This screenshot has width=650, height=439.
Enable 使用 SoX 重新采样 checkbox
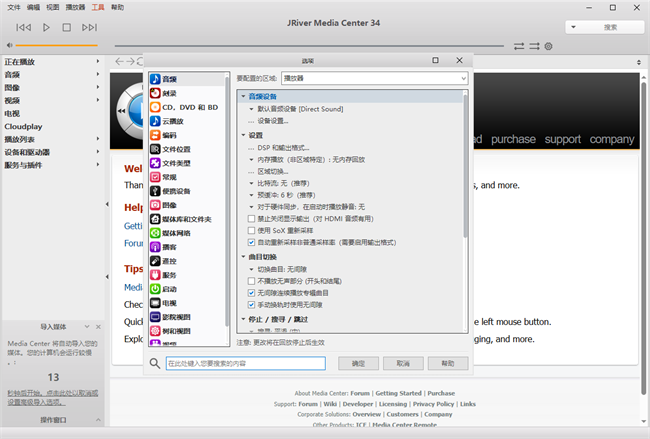(251, 230)
